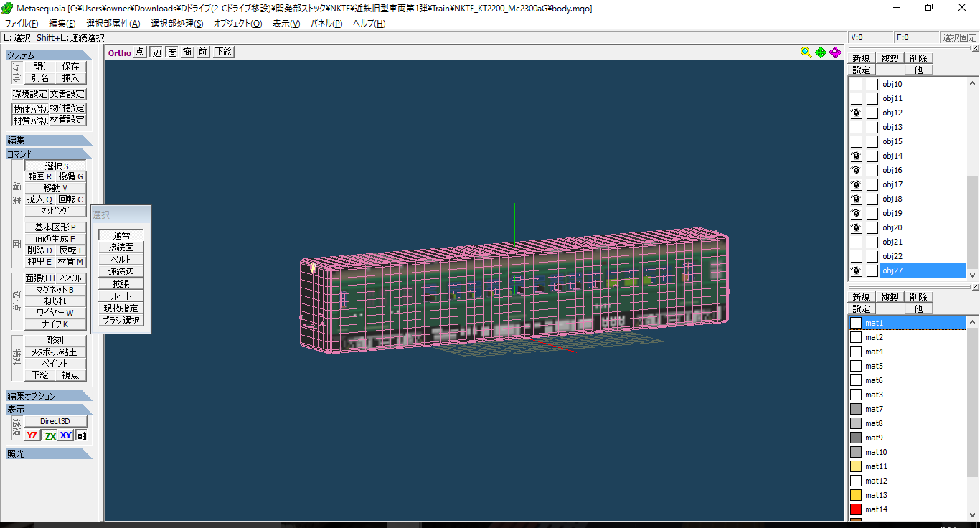Show obj13 using its visibility box

pos(856,127)
